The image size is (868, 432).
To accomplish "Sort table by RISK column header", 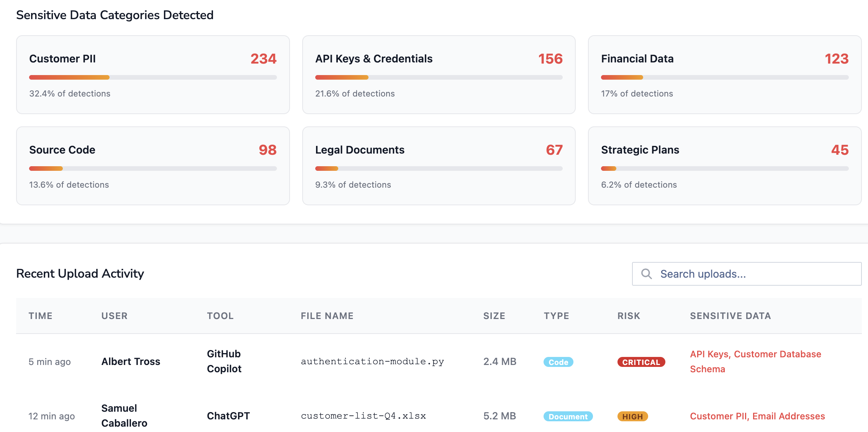I will pos(629,316).
